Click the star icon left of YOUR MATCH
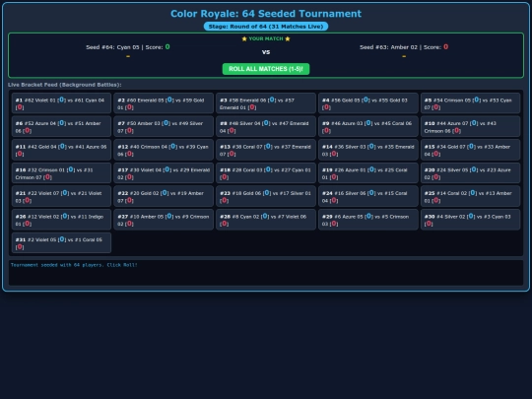The width and height of the screenshot is (532, 399). coord(244,38)
